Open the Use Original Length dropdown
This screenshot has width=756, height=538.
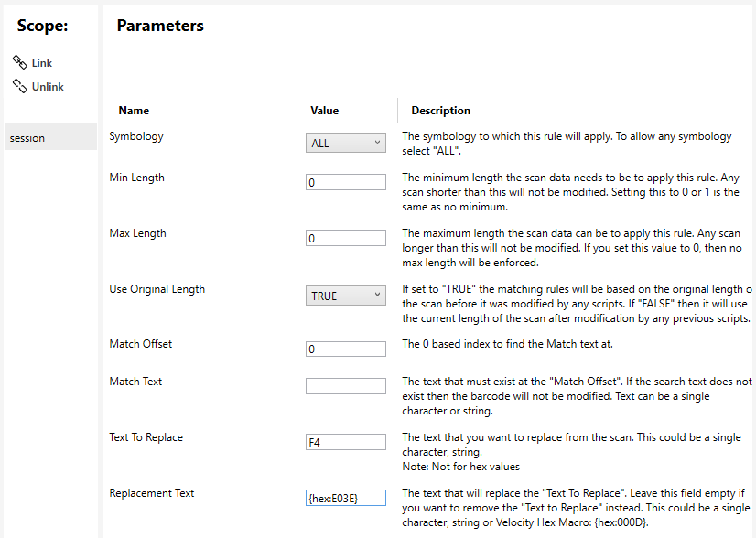pos(345,295)
